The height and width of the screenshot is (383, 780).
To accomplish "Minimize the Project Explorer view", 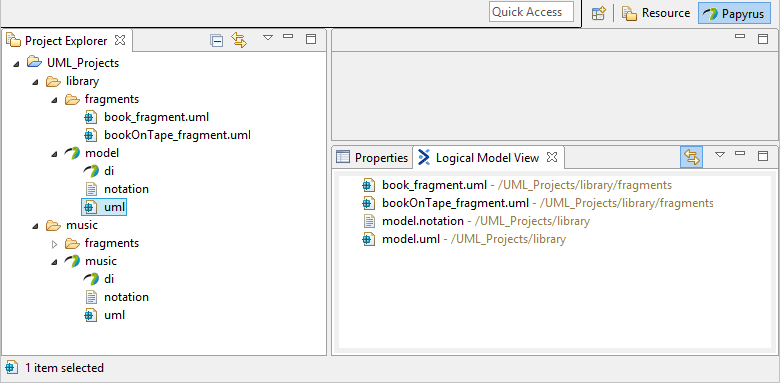I will (x=288, y=36).
